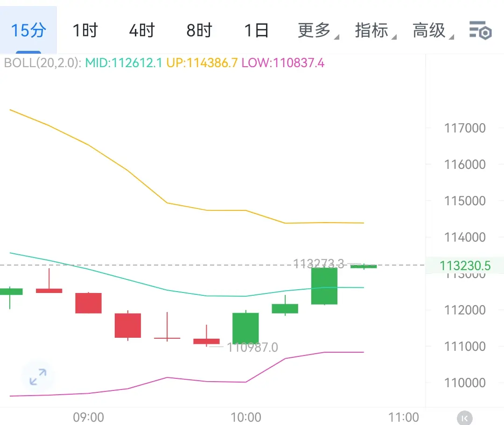Click the 117000 price axis label

465,128
